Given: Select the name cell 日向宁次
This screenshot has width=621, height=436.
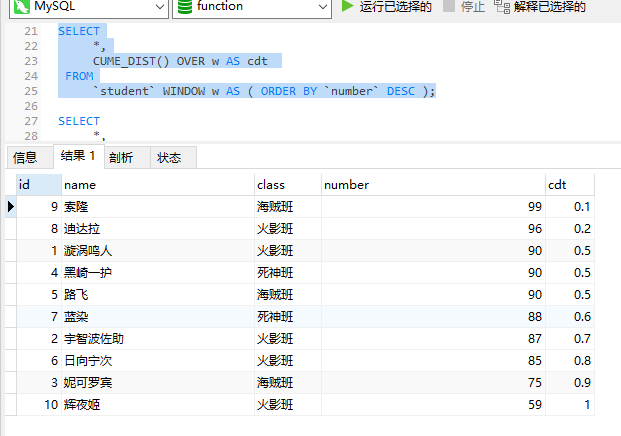Looking at the screenshot, I should [x=158, y=361].
